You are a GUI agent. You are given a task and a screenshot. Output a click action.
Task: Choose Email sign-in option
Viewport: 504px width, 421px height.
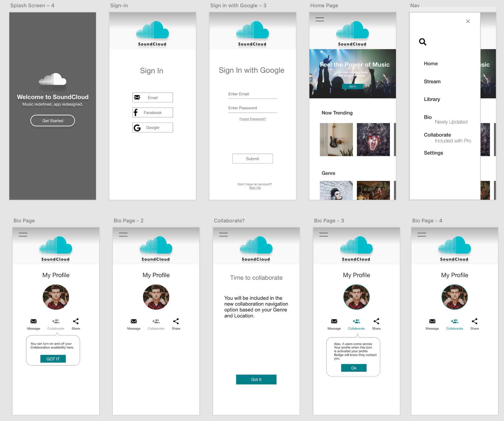[x=153, y=97]
